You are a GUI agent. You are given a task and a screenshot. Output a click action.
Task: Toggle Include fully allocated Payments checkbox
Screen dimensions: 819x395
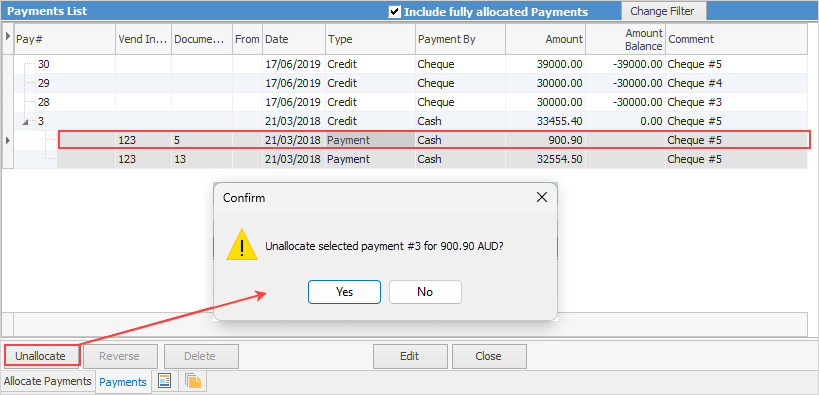pyautogui.click(x=395, y=11)
